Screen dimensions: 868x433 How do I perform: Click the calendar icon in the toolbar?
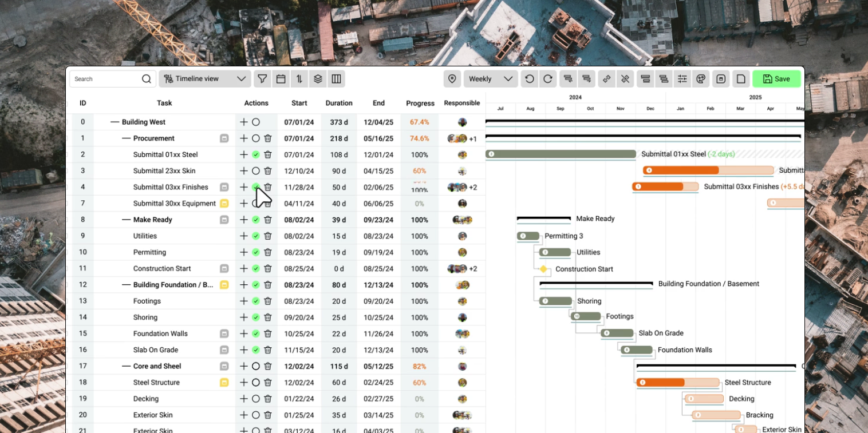281,79
